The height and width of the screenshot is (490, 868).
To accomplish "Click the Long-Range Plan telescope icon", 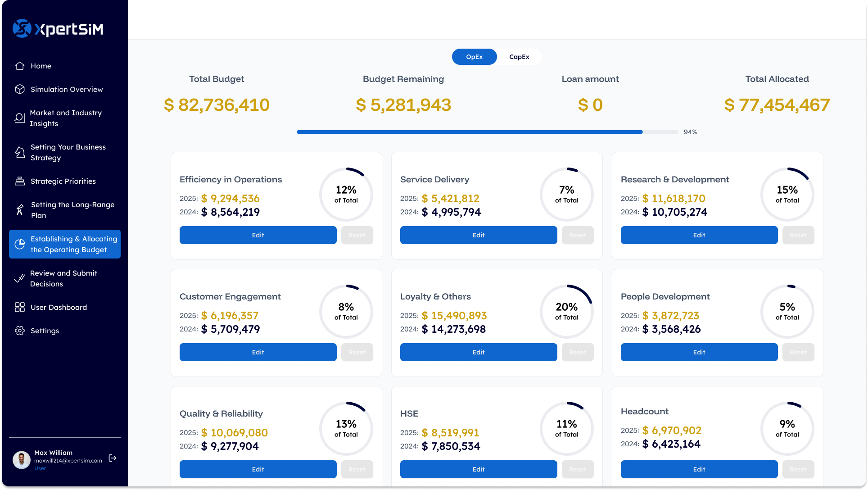I will [x=19, y=210].
